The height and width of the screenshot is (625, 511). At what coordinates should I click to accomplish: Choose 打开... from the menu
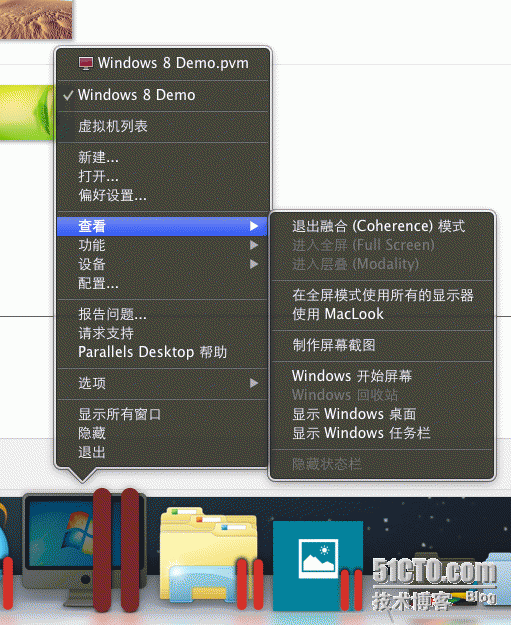[x=163, y=177]
